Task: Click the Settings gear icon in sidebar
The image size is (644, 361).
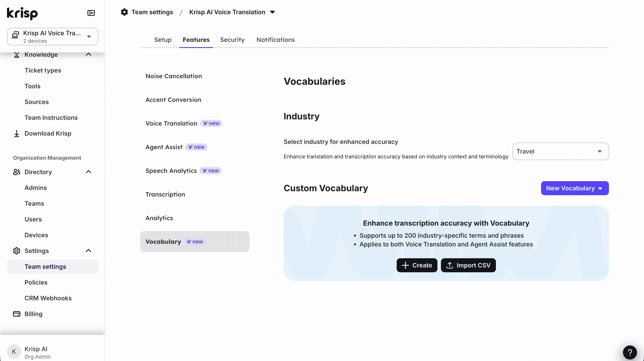Action: click(x=16, y=251)
